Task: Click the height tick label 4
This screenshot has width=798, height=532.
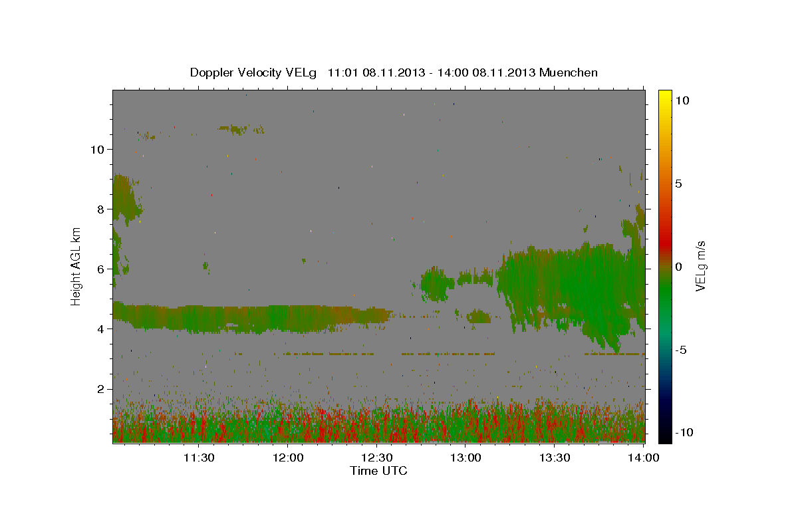Action: click(99, 329)
